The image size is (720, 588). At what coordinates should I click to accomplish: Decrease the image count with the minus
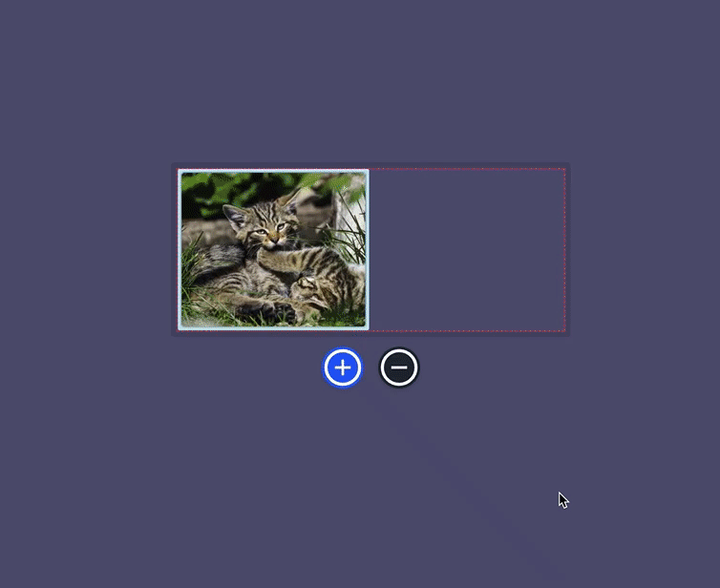click(x=399, y=367)
